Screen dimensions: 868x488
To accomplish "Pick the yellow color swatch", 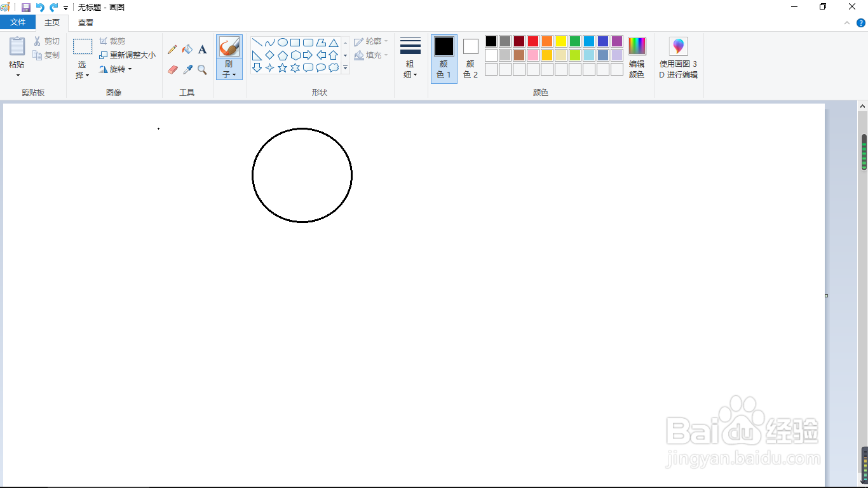I will pos(561,41).
